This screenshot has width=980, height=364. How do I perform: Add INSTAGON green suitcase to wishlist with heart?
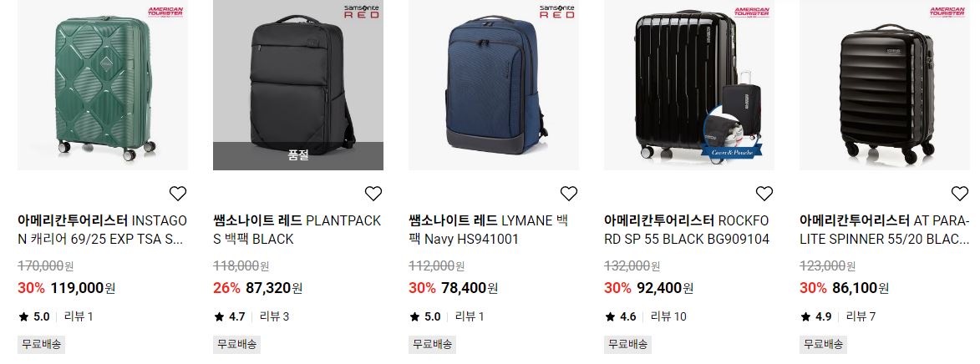click(x=178, y=194)
